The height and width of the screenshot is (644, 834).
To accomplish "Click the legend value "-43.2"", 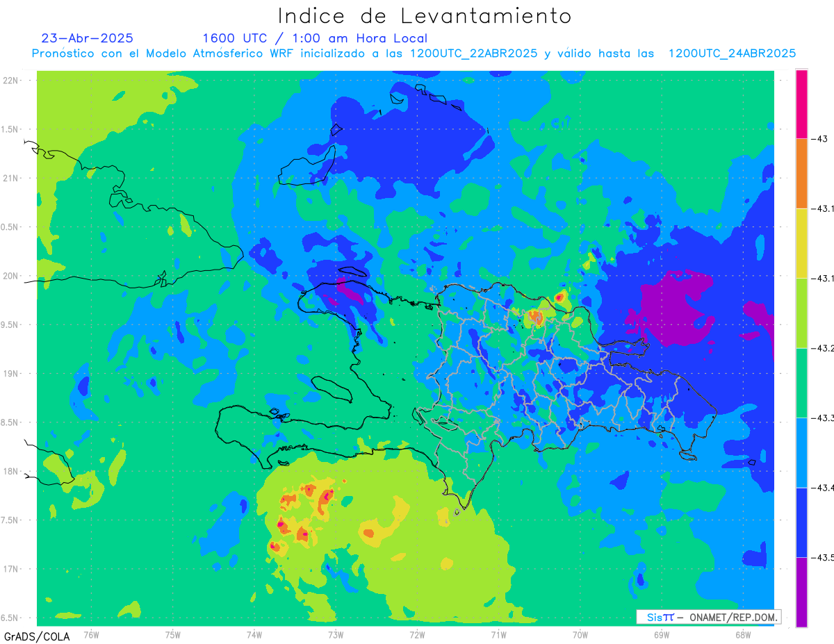I will pyautogui.click(x=824, y=348).
